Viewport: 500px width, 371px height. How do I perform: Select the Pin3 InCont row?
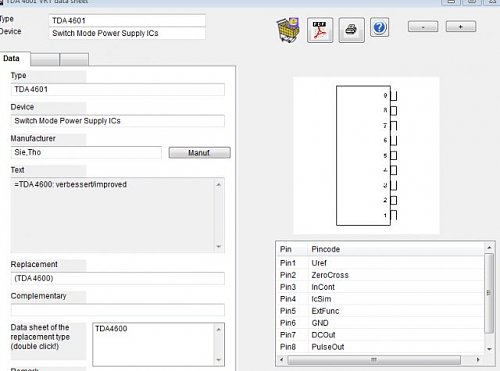[380, 287]
